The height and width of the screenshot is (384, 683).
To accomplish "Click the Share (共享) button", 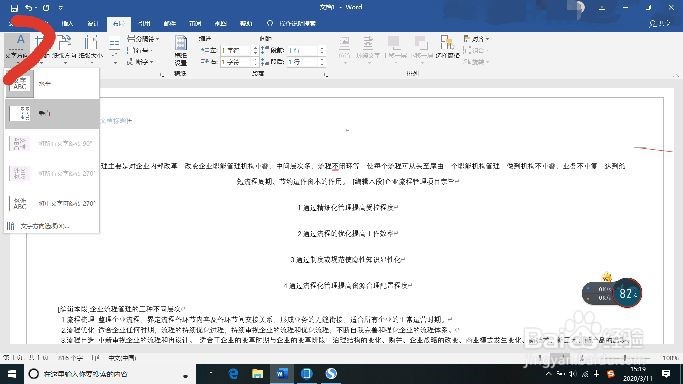I will pyautogui.click(x=659, y=24).
